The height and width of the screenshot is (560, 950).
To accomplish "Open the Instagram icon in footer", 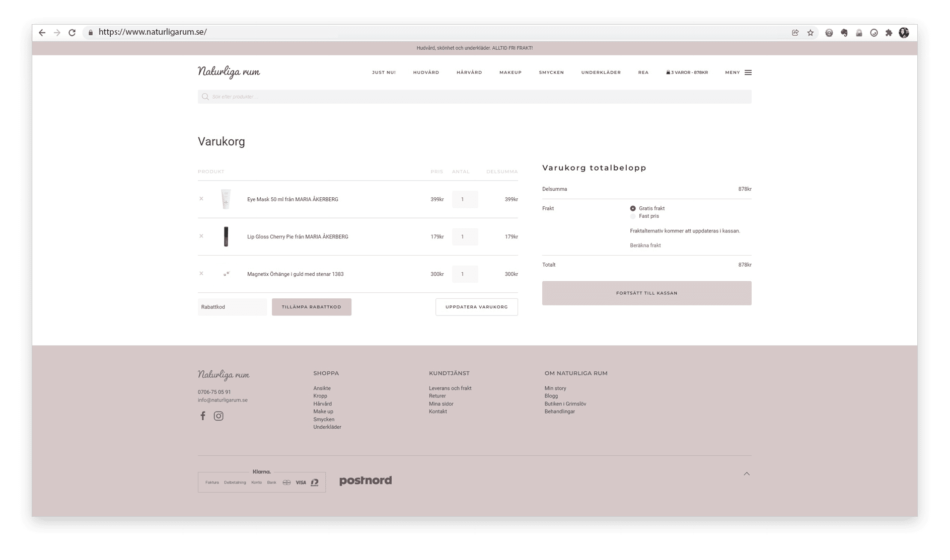I will click(218, 416).
